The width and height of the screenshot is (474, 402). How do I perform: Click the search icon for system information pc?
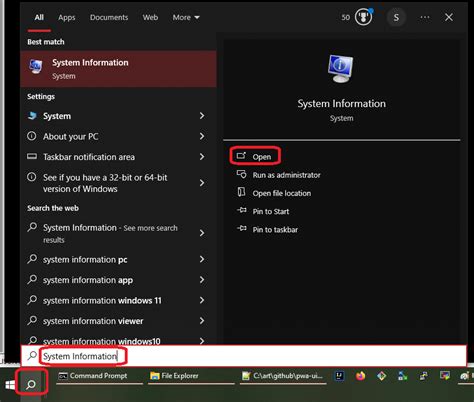tap(32, 259)
